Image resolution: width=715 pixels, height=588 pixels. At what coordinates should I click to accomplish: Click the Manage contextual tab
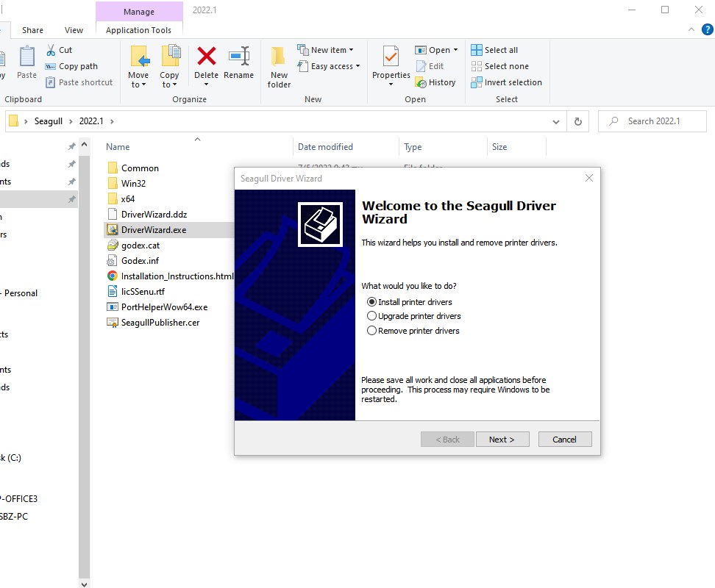tap(139, 12)
